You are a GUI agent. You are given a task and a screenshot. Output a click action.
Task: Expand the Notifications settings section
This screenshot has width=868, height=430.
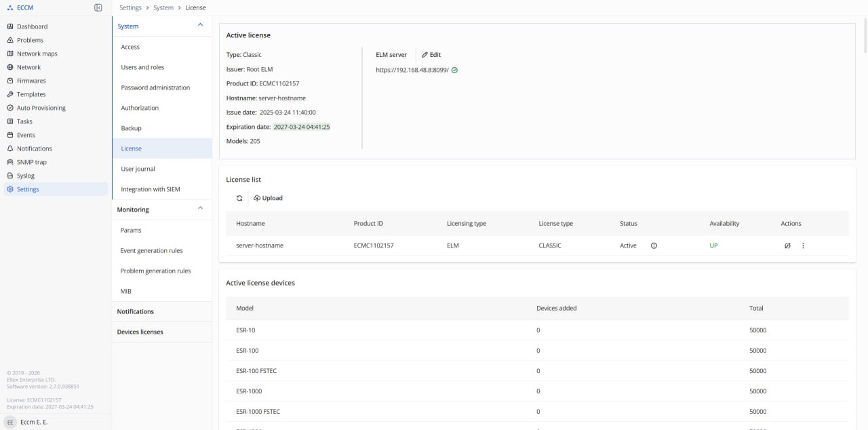136,311
